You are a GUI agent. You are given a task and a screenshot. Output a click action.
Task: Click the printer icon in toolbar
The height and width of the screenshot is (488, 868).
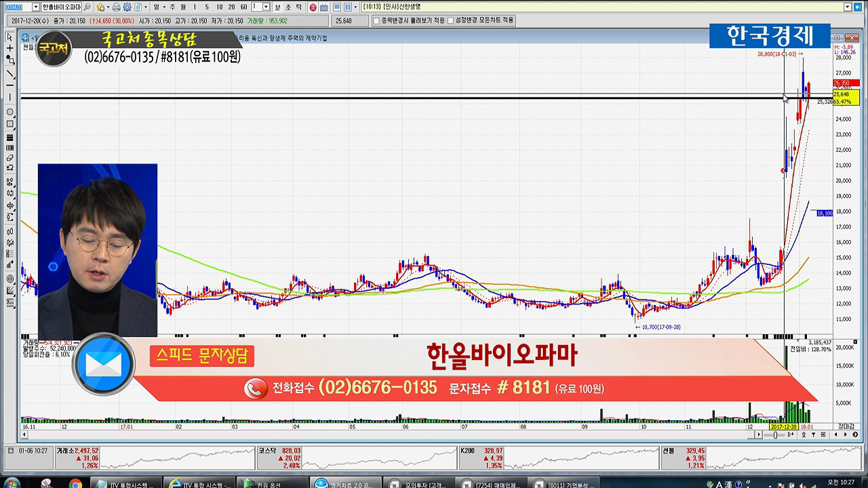(x=117, y=7)
